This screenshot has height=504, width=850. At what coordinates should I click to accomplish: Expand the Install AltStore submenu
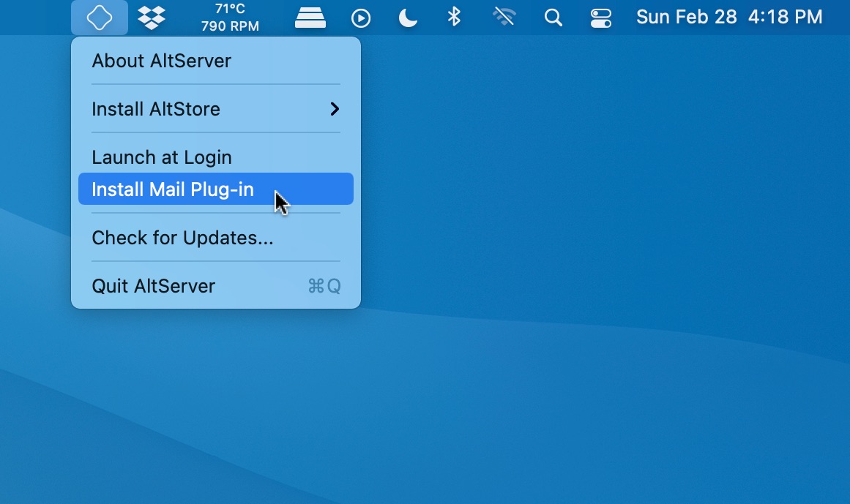(x=216, y=109)
